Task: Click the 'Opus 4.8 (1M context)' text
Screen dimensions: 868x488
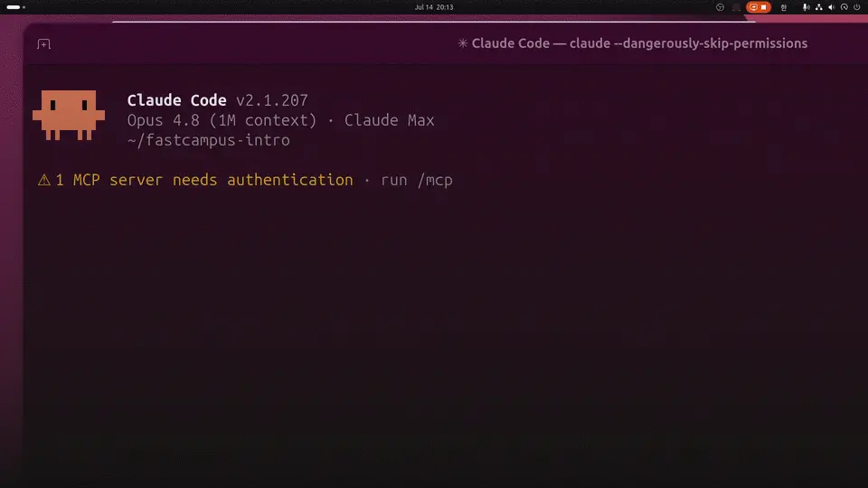Action: point(222,120)
